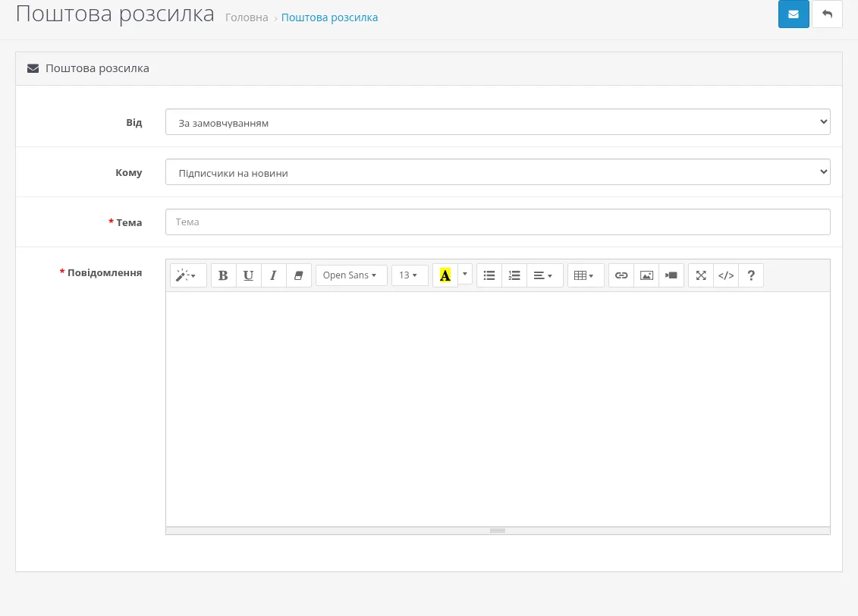Click the blue send mail button
The image size is (858, 616).
(x=794, y=14)
